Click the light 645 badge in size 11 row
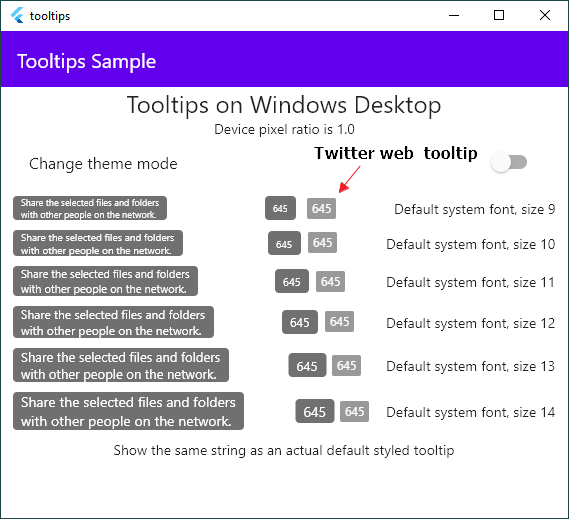This screenshot has width=569, height=519. (330, 281)
